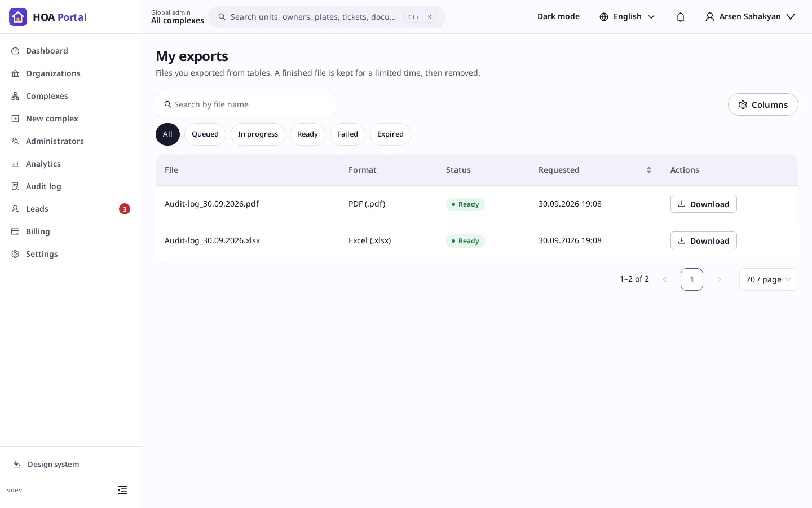Go to the Billing section
This screenshot has width=812, height=508.
[70, 231]
